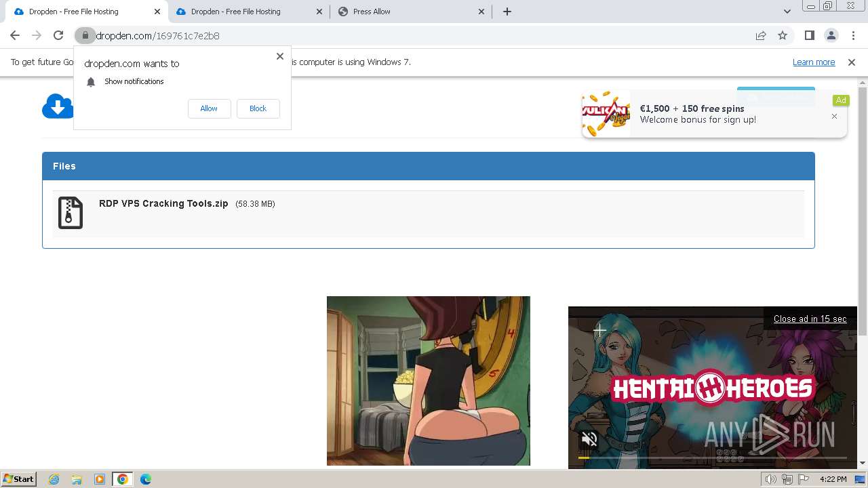Open a new browser tab
Viewport: 868px width, 488px height.
coord(507,12)
